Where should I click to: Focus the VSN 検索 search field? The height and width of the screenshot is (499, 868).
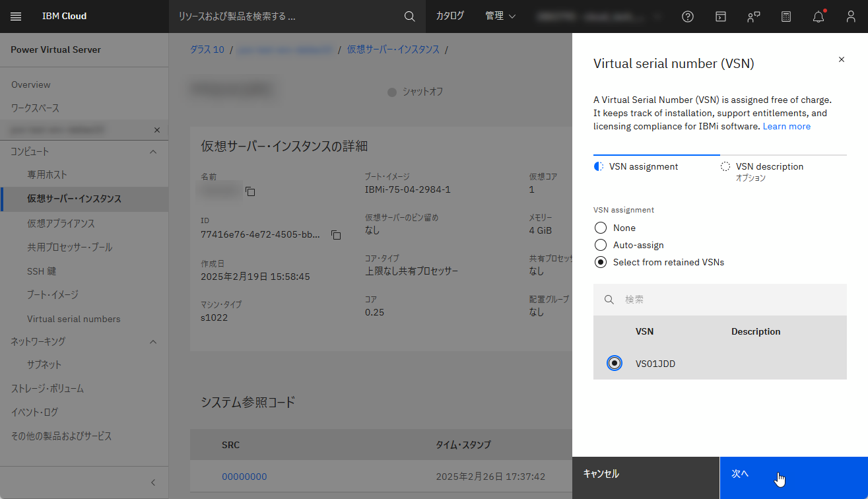coord(720,300)
